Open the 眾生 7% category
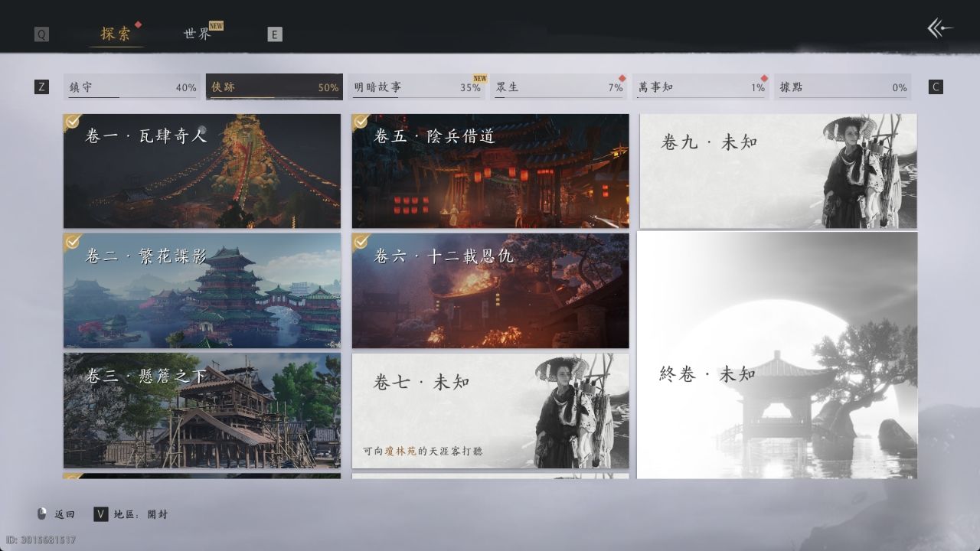 559,87
